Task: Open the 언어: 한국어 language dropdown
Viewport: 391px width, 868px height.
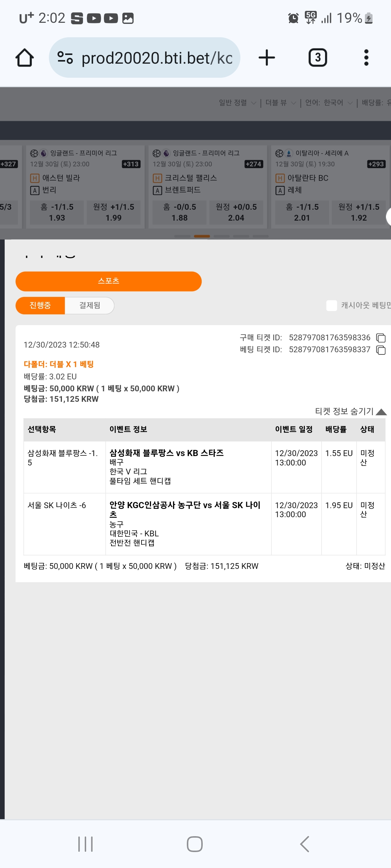Action: coord(329,103)
